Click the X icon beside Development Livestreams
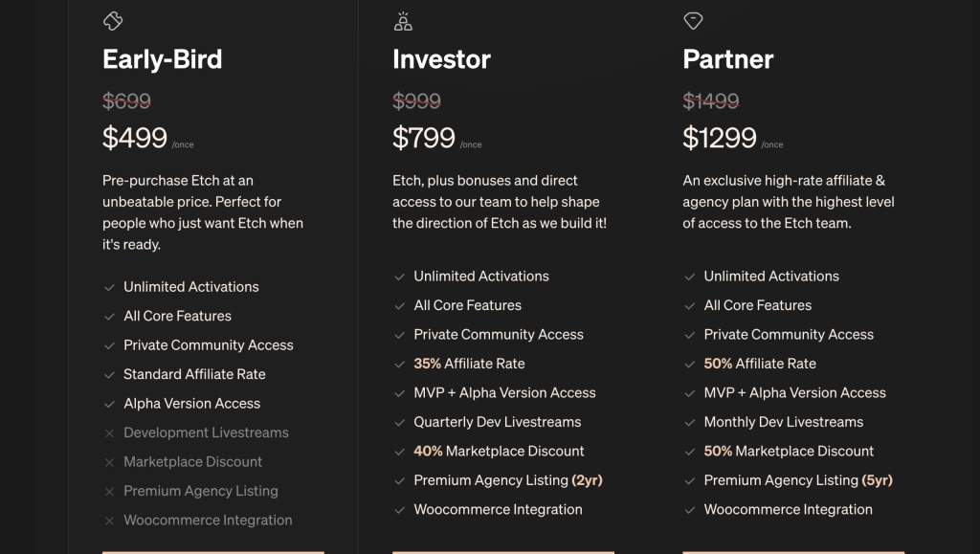Screen dimensions: 980x554 pos(109,432)
